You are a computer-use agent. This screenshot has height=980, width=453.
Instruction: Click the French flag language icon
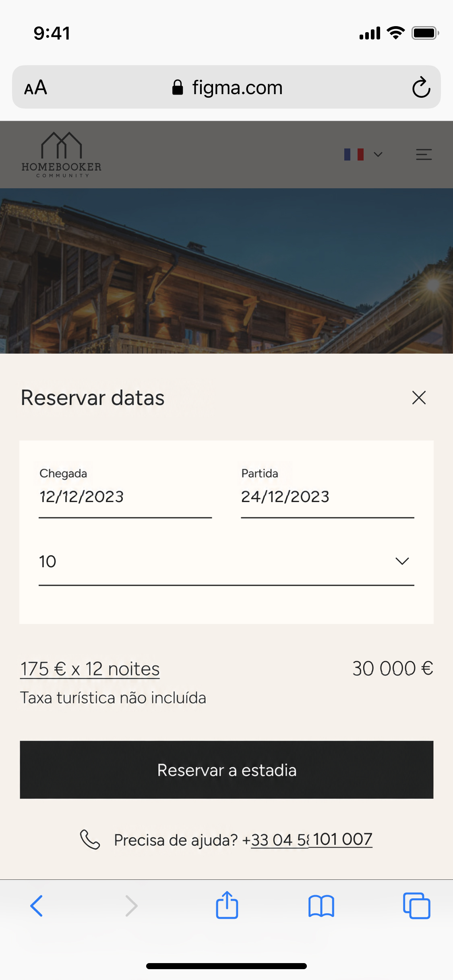pos(354,154)
